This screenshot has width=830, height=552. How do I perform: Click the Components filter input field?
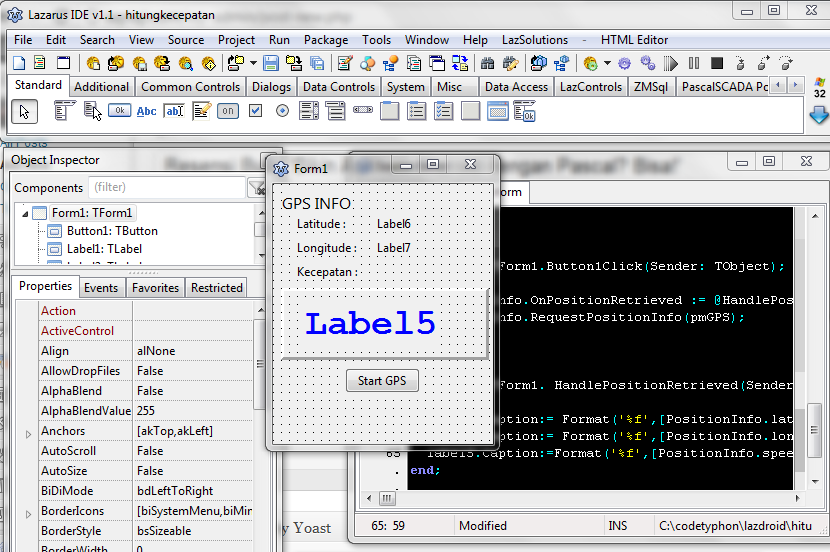point(165,187)
